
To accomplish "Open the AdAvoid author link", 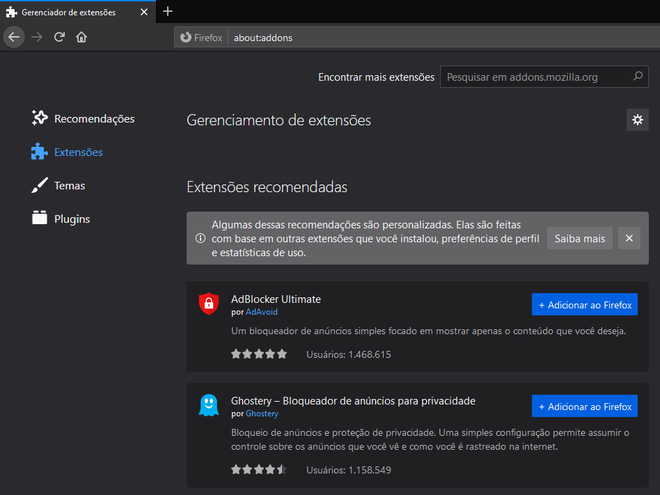I will point(261,312).
